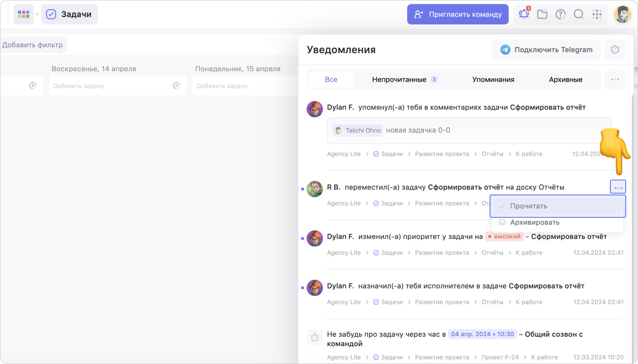638x364 pixels.
Task: Click Подключить Telegram button
Action: coord(546,50)
